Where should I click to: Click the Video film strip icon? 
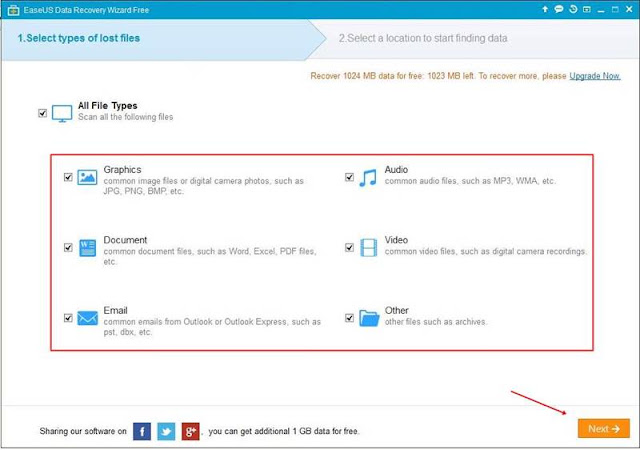369,247
